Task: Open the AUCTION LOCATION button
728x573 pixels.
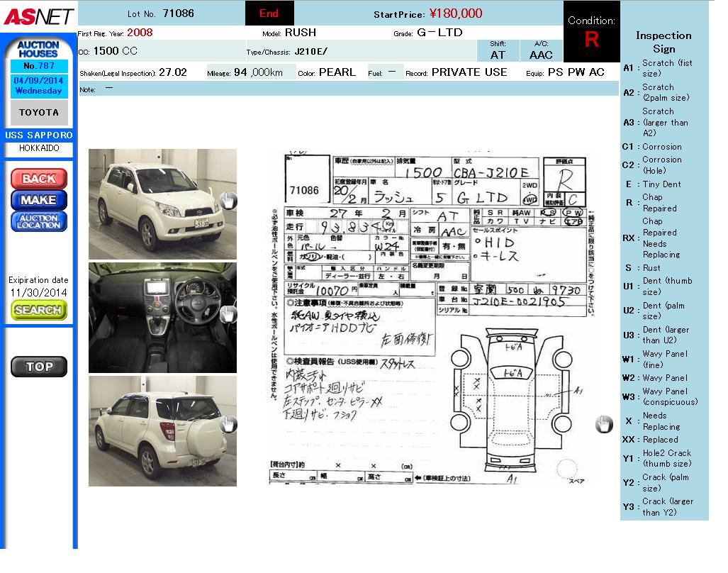Action: click(39, 221)
